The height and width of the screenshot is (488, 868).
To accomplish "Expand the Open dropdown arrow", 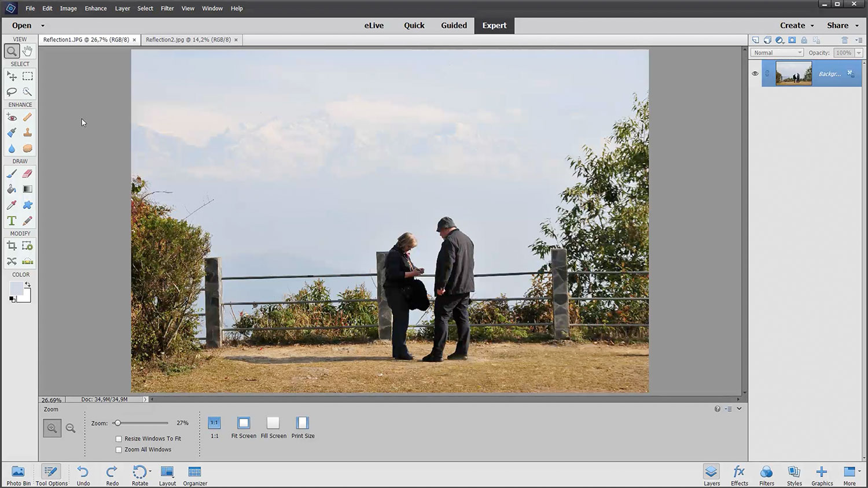I will 42,25.
